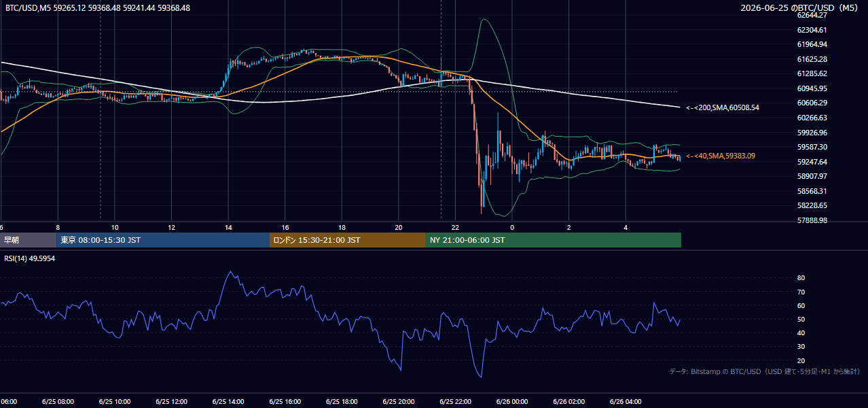Click the bottom date label 6/25 20:00
Screen dimensions: 868x408
399,401
